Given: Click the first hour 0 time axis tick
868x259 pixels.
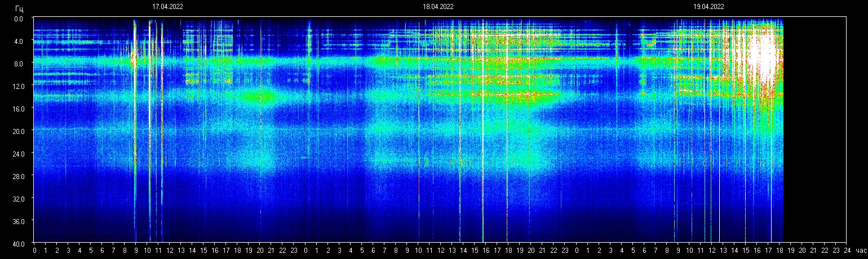Looking at the screenshot, I should (x=34, y=251).
